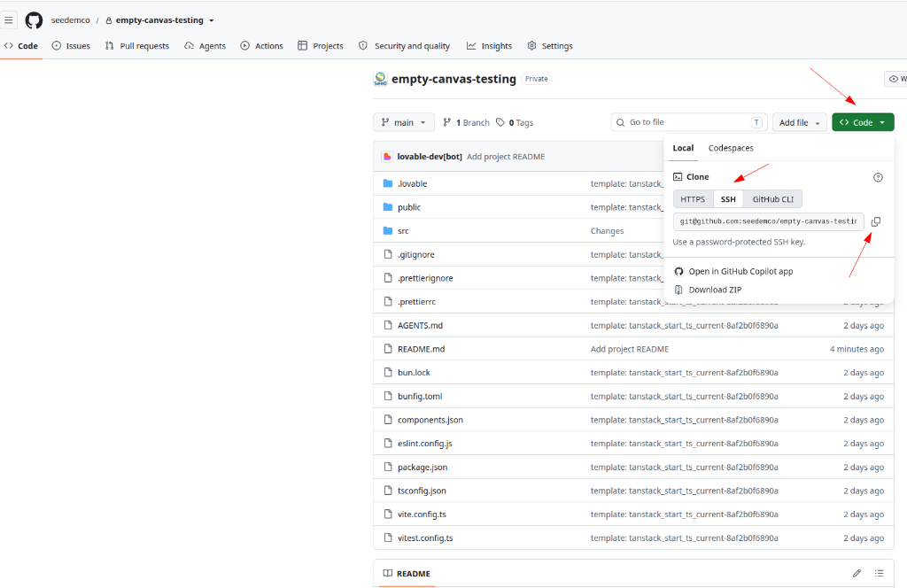Open the Pull requests tab
This screenshot has width=907, height=588.
(137, 46)
